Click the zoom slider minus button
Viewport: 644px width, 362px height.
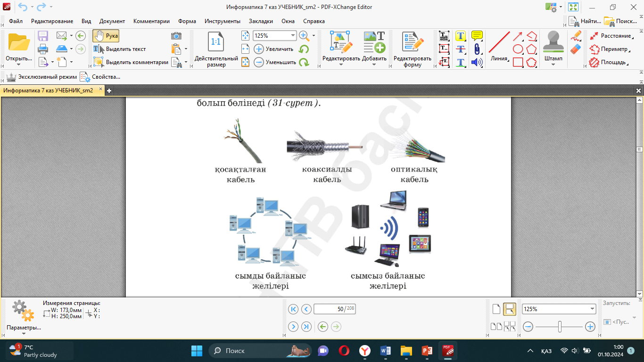coord(528,326)
